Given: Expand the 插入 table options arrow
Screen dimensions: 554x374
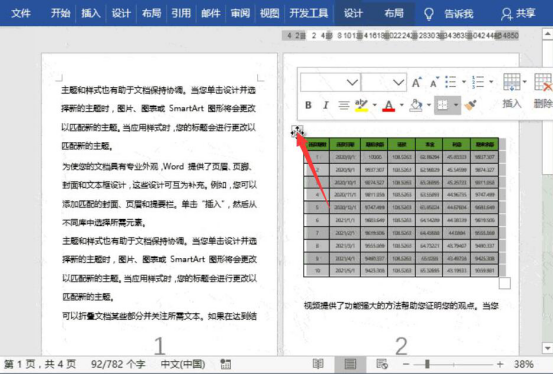Looking at the screenshot, I should pos(525,82).
